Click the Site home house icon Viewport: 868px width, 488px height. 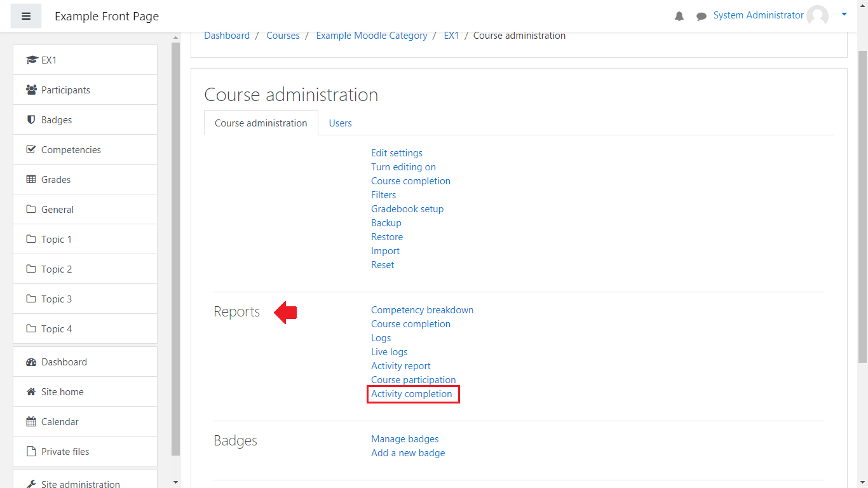click(x=31, y=392)
